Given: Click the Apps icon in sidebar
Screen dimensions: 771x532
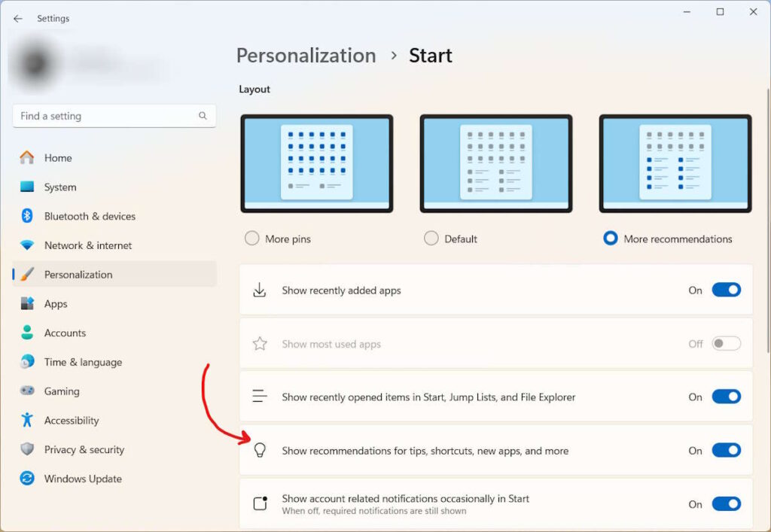Looking at the screenshot, I should (x=28, y=303).
